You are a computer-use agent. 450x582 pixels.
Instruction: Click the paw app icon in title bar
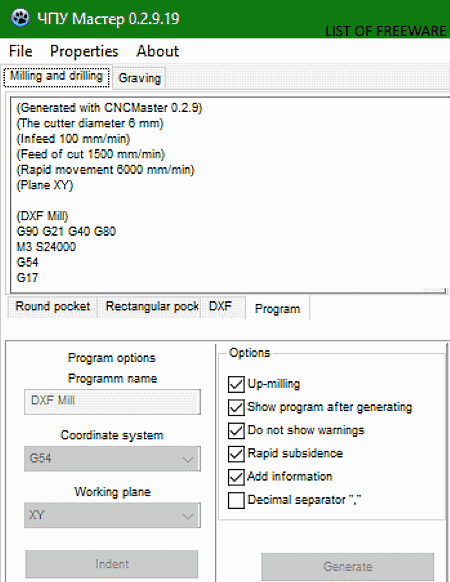point(20,18)
